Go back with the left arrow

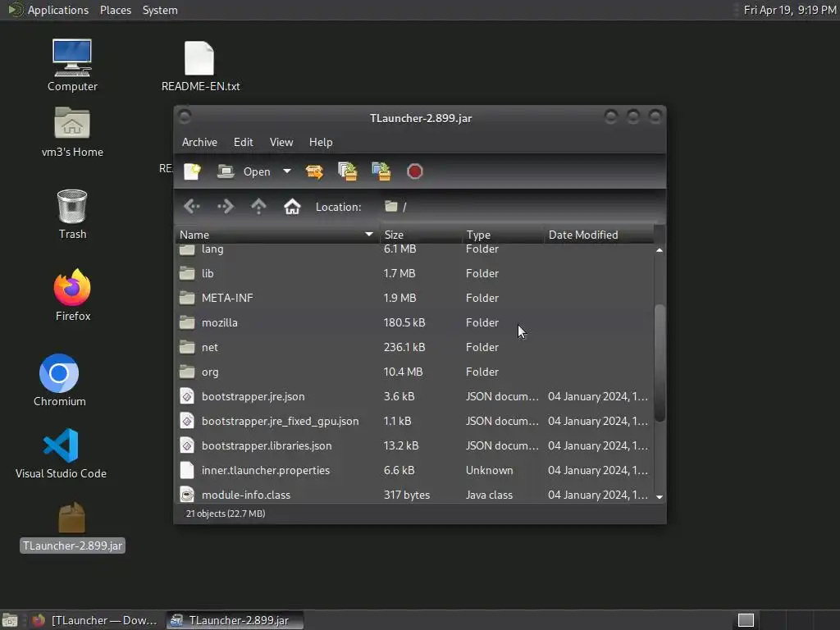tap(192, 206)
